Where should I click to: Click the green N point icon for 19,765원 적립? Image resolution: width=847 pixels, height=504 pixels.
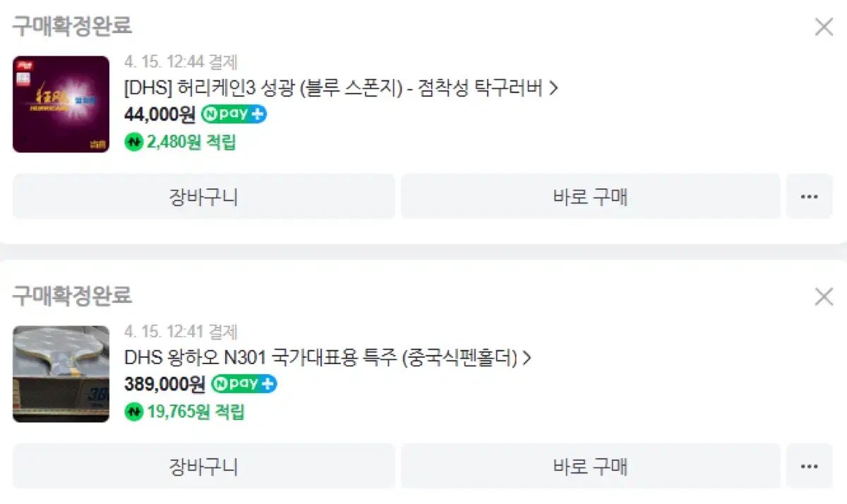[x=133, y=412]
